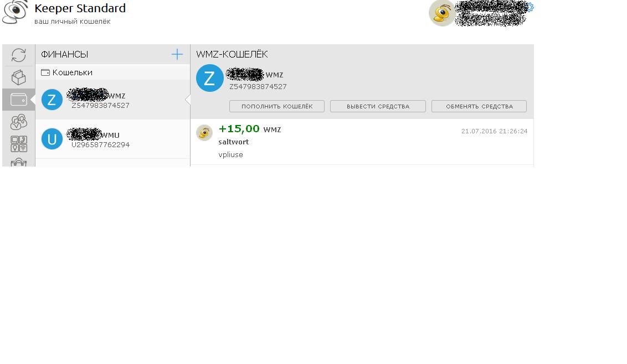Click the large blue Z wallet icon
Image resolution: width=627 pixels, height=364 pixels.
click(209, 78)
